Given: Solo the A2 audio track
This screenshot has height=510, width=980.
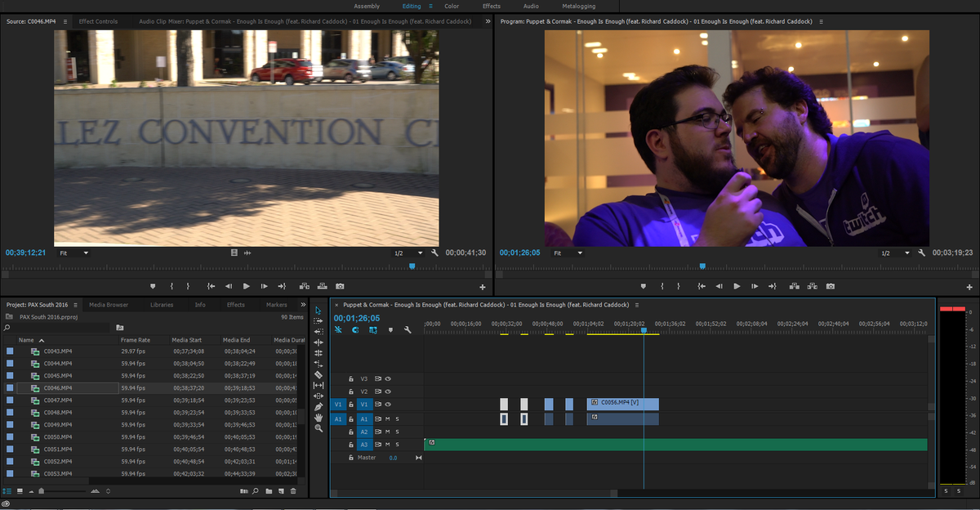Looking at the screenshot, I should pyautogui.click(x=397, y=432).
